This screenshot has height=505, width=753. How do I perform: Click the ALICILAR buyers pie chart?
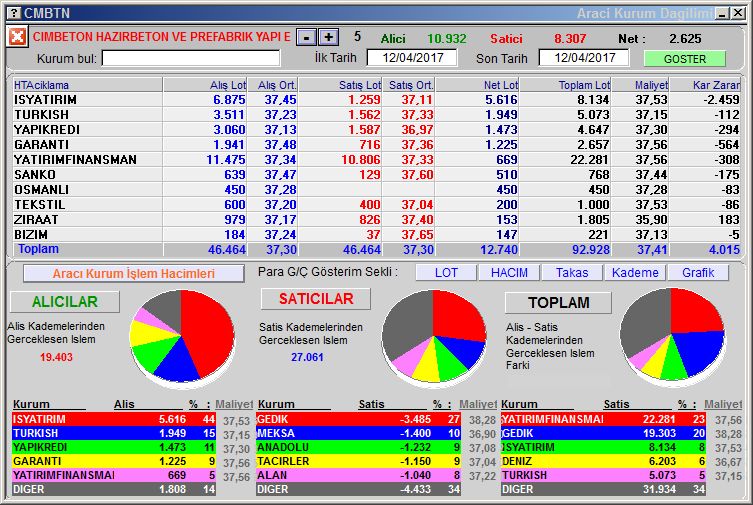182,336
